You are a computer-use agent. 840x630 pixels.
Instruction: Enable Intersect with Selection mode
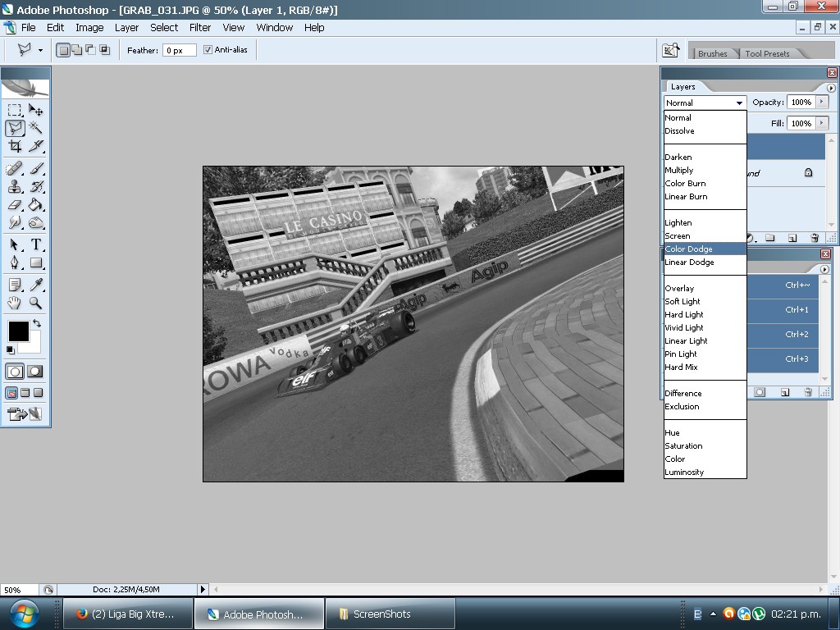coord(104,50)
